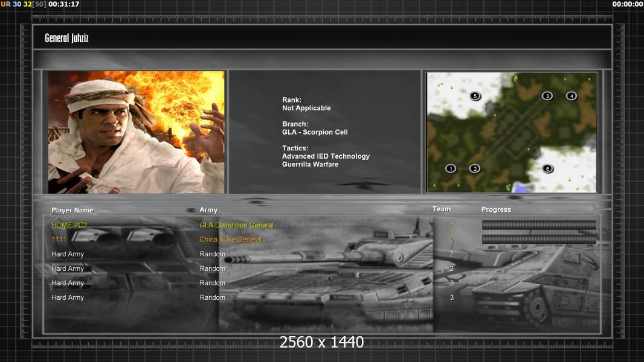Click the "General Juhziz" title text
This screenshot has width=644, height=362.
pyautogui.click(x=66, y=38)
